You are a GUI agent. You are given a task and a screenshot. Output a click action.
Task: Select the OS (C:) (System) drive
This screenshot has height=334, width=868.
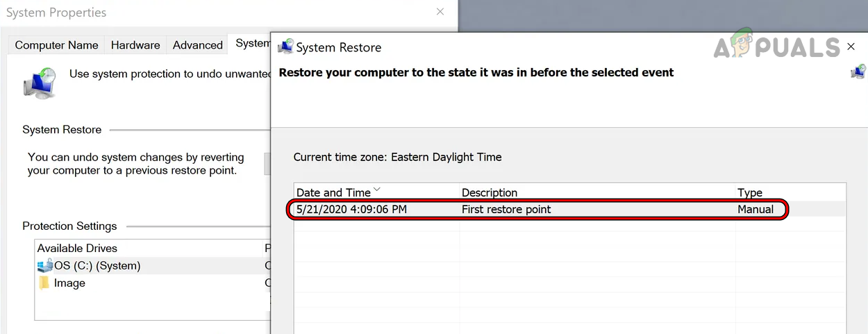(x=97, y=265)
